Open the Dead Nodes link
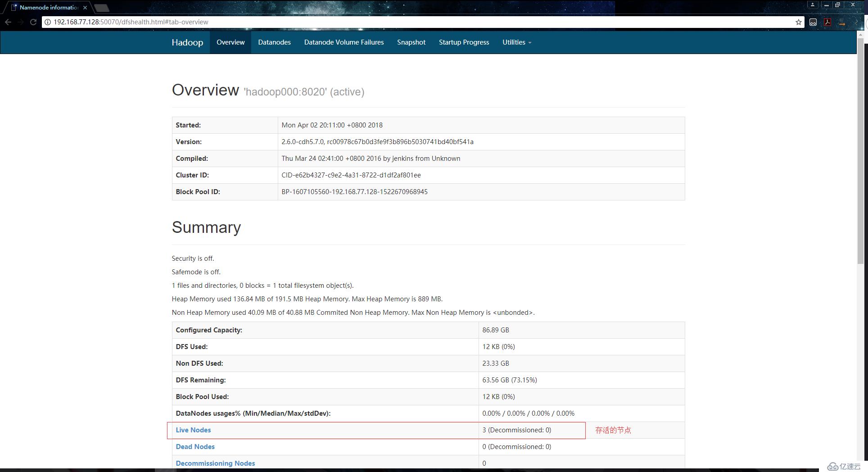The width and height of the screenshot is (868, 472). (195, 447)
